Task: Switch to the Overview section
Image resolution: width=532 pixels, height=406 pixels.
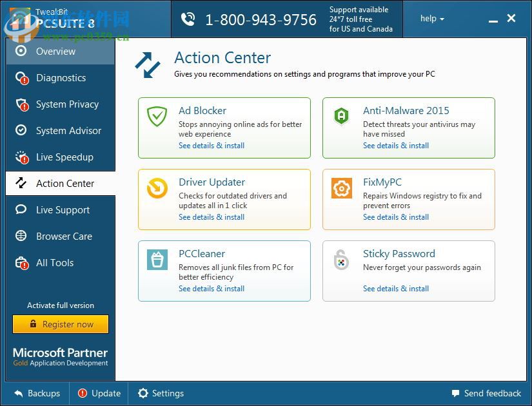Action: 56,51
